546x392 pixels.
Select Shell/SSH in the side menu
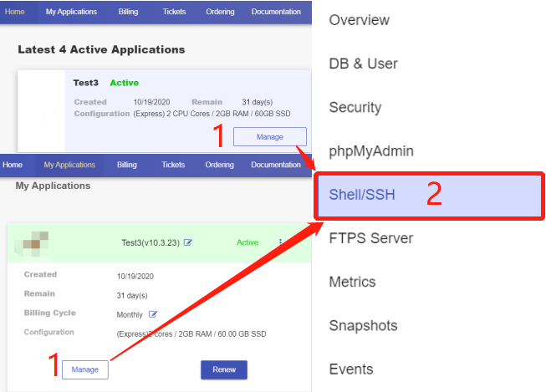pyautogui.click(x=362, y=196)
